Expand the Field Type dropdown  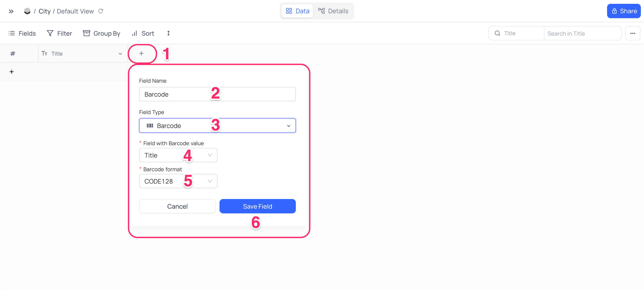point(217,126)
